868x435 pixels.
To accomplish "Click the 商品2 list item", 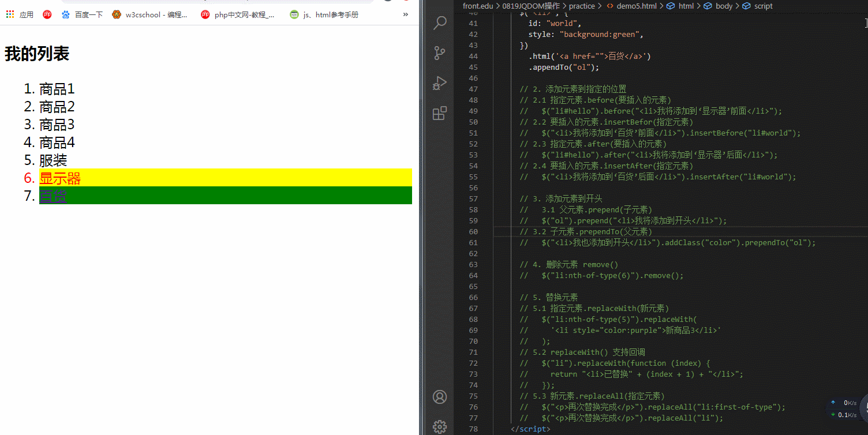I will tap(57, 107).
